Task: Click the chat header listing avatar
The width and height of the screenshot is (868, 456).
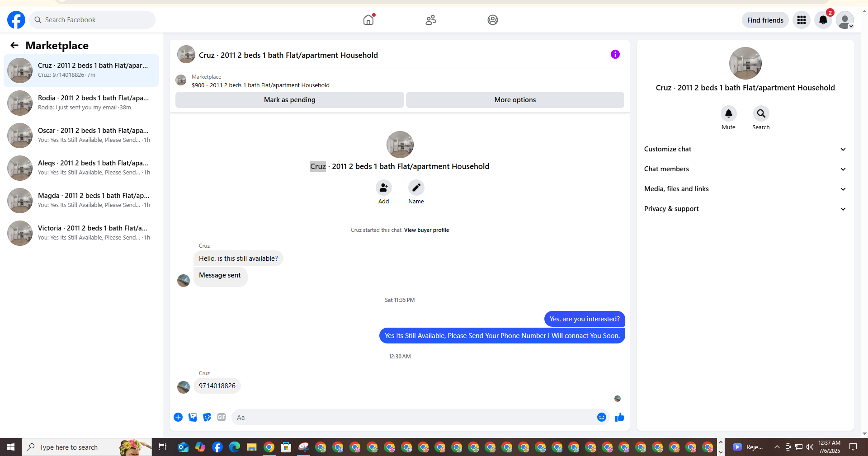Action: [x=186, y=54]
